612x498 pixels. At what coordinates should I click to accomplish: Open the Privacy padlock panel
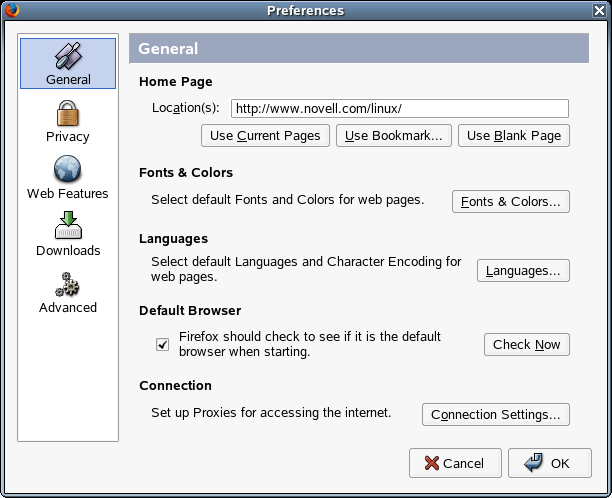68,120
